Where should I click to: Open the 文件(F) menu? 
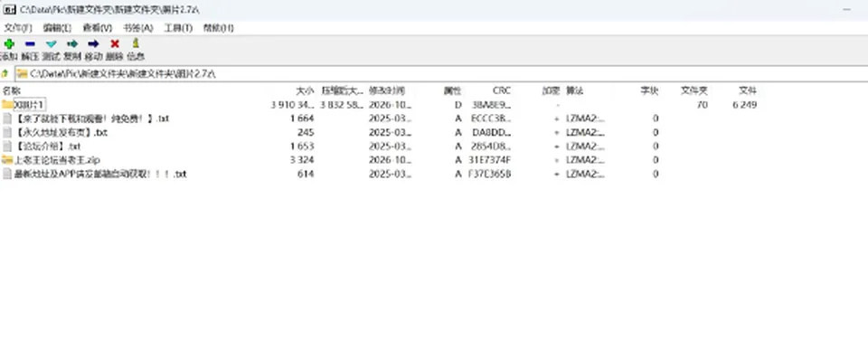(x=18, y=28)
